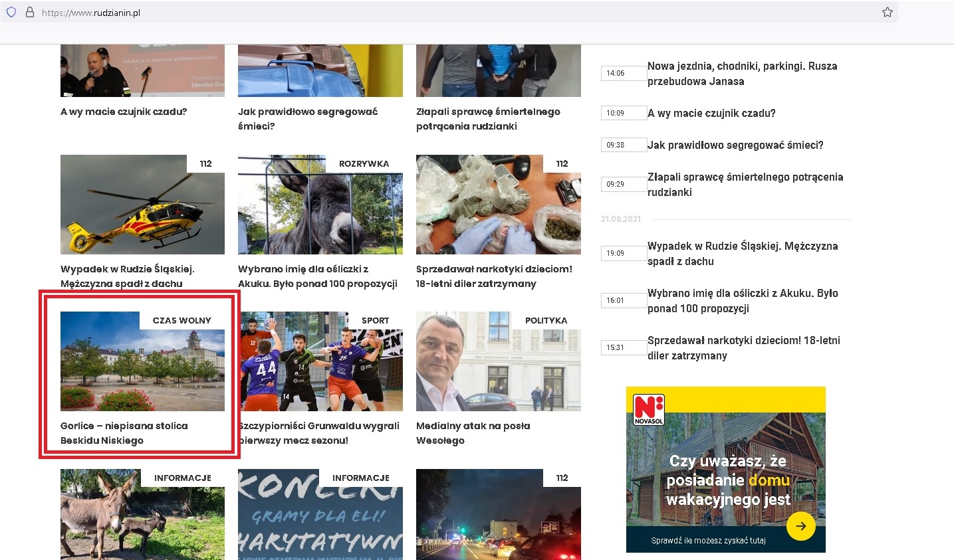Open article 'Jak prawidłowo segregować śmieci?' under thumbnail

308,119
